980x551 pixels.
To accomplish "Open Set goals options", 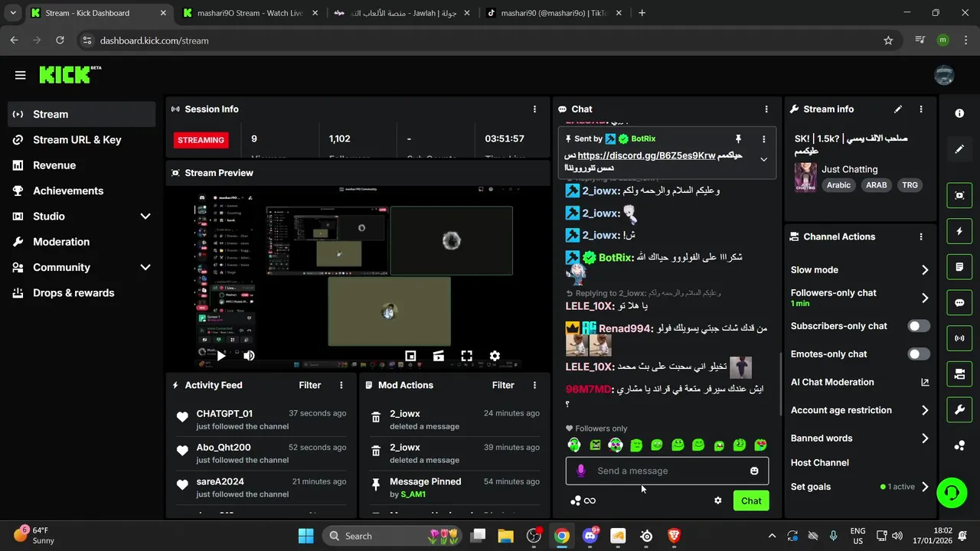I will (x=860, y=487).
